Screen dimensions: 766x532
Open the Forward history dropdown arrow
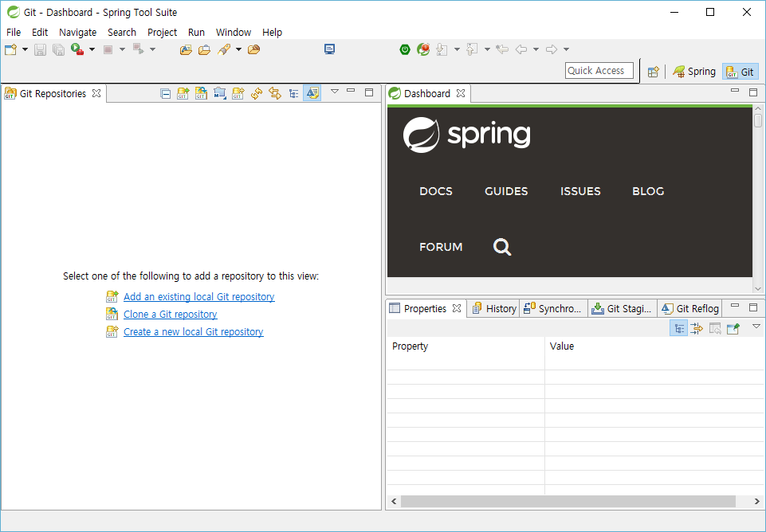click(x=566, y=49)
